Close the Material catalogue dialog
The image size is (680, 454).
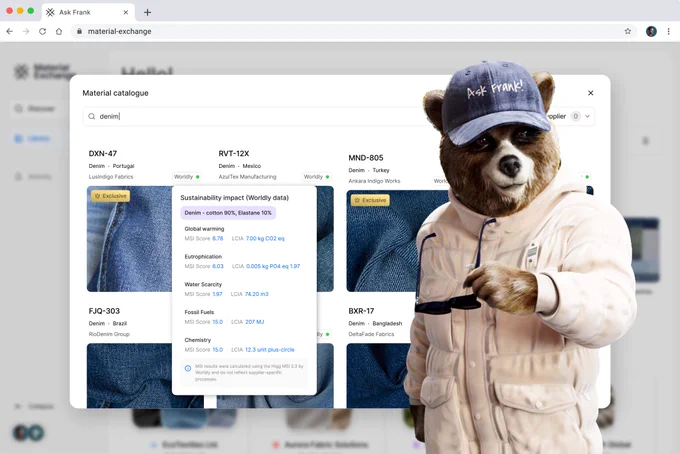click(x=590, y=93)
